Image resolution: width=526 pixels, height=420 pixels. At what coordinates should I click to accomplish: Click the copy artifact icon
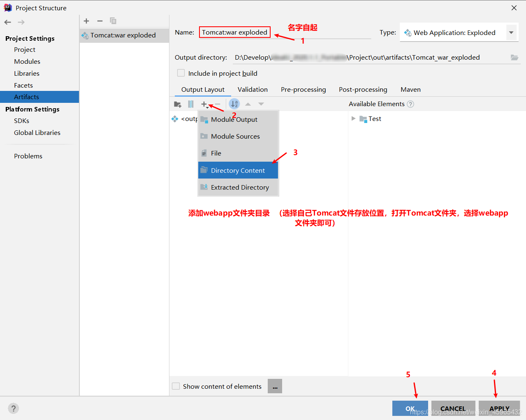[x=113, y=21]
